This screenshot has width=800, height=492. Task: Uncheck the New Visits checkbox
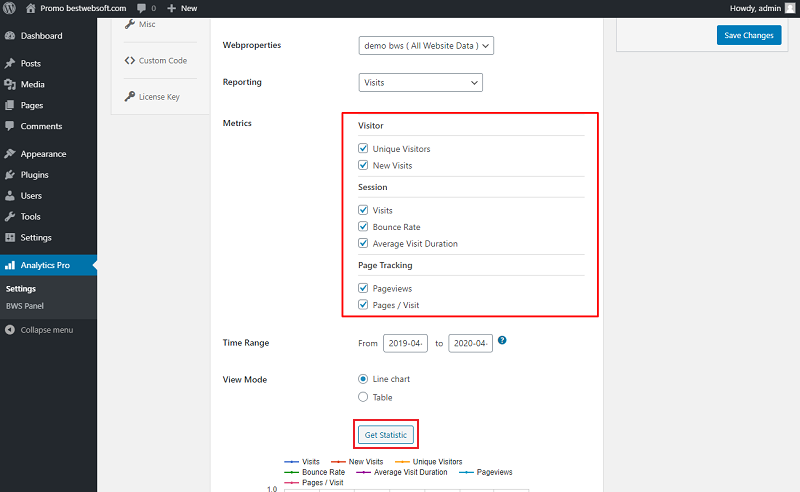pos(363,165)
